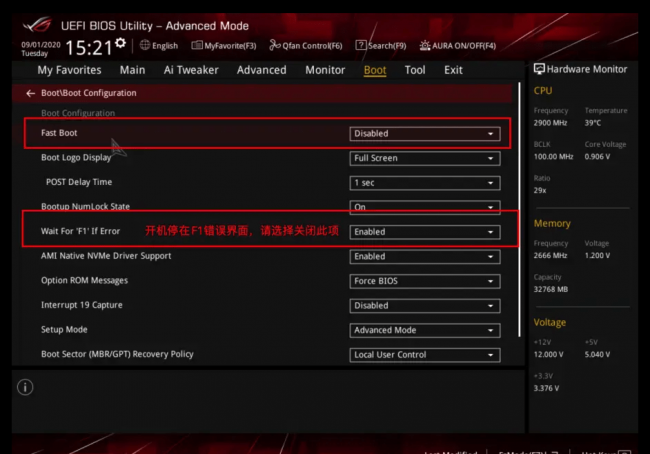Open Interrupt 19 Capture dropdown

(x=425, y=306)
